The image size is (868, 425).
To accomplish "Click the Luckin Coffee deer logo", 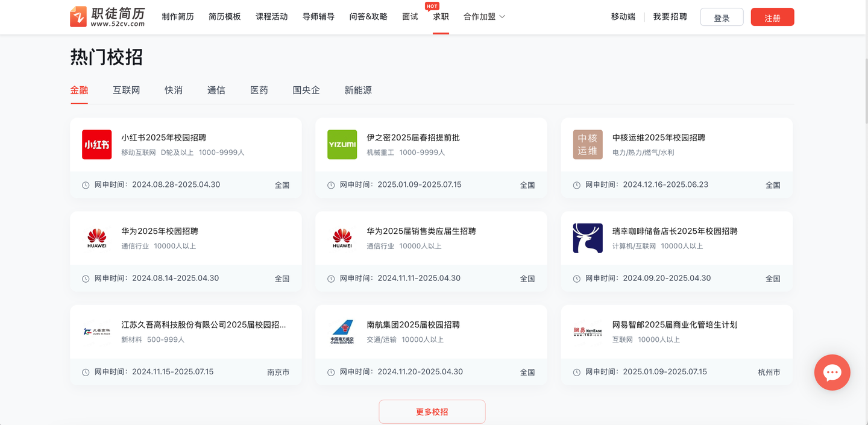I will click(x=588, y=238).
